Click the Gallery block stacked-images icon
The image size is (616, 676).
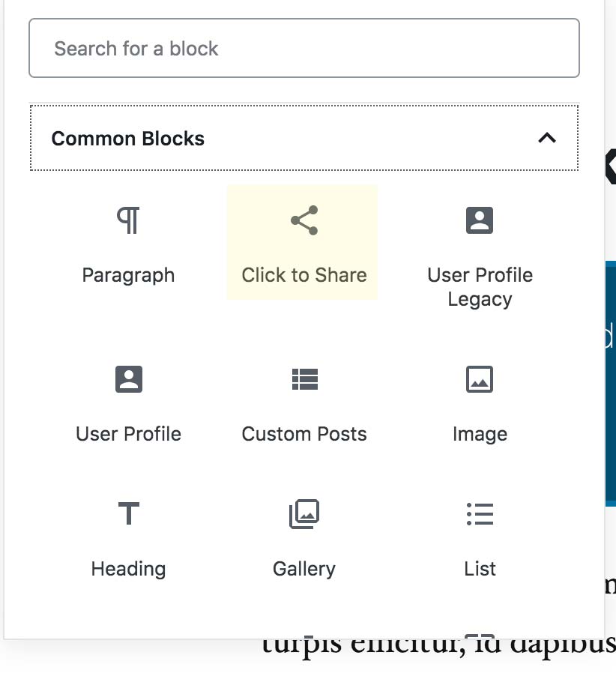pos(304,514)
